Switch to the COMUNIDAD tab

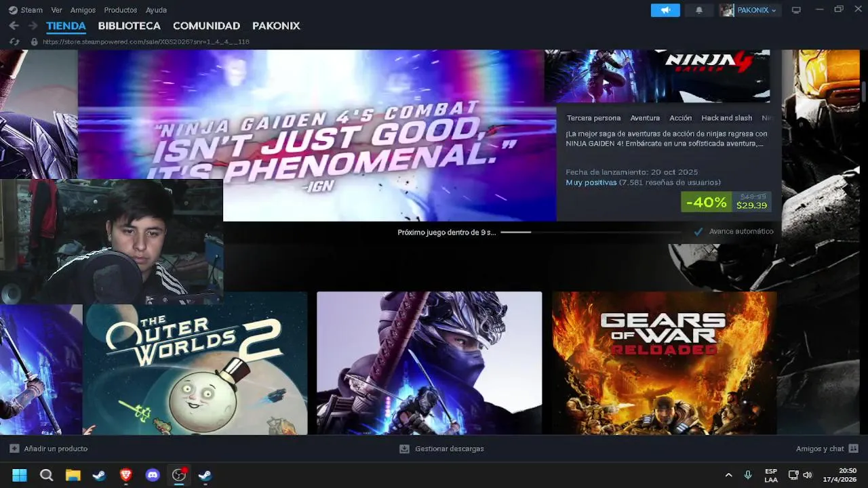pyautogui.click(x=206, y=26)
